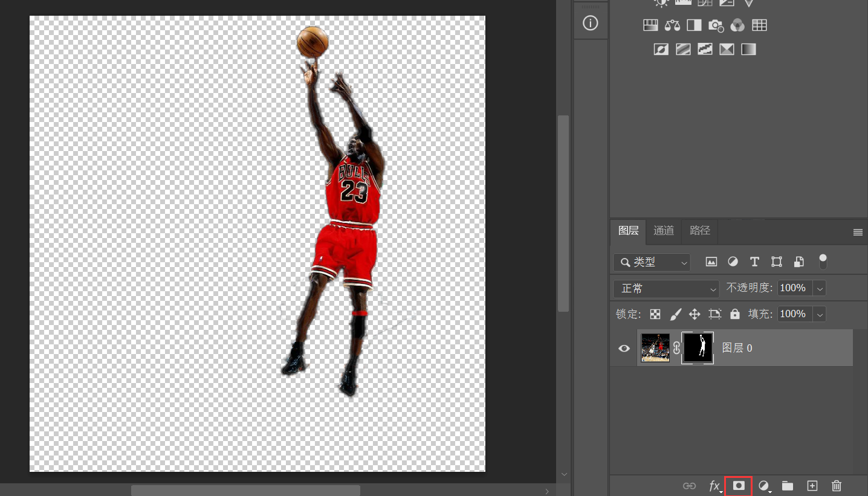Click the 不透明度 100% value field

(x=795, y=288)
